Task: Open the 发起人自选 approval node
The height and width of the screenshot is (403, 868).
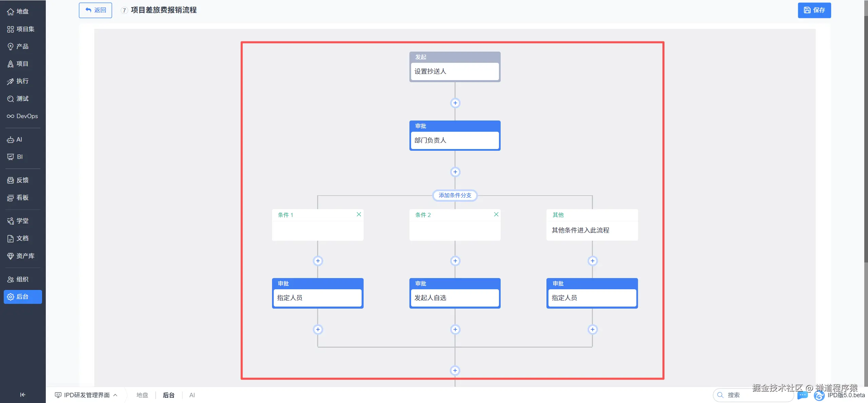Action: click(x=455, y=298)
